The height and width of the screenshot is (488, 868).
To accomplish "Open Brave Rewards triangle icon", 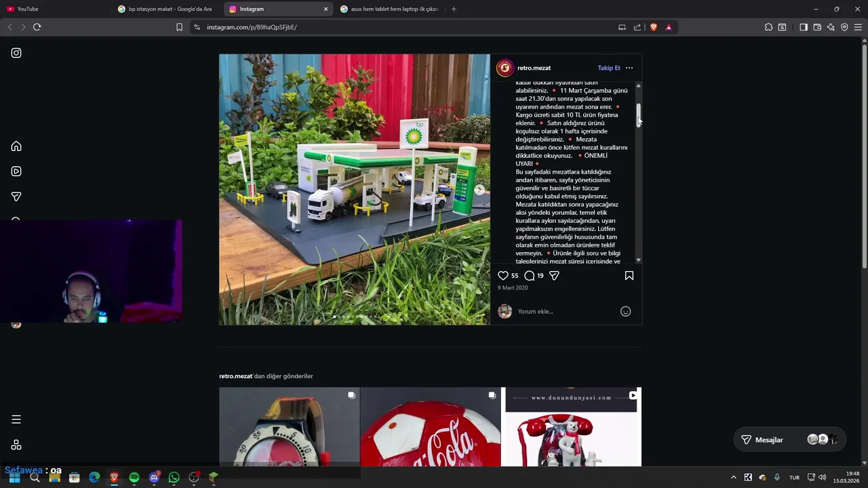I will (x=669, y=27).
